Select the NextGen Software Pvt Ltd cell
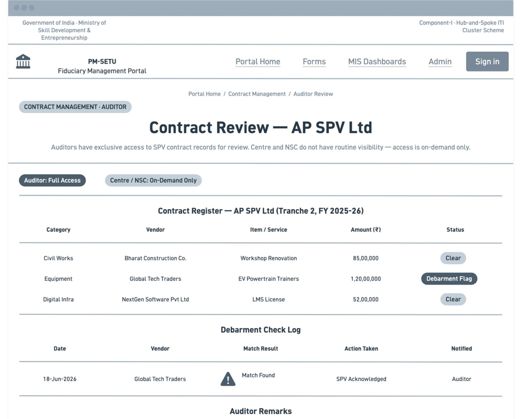The width and height of the screenshot is (520, 419). pos(155,299)
